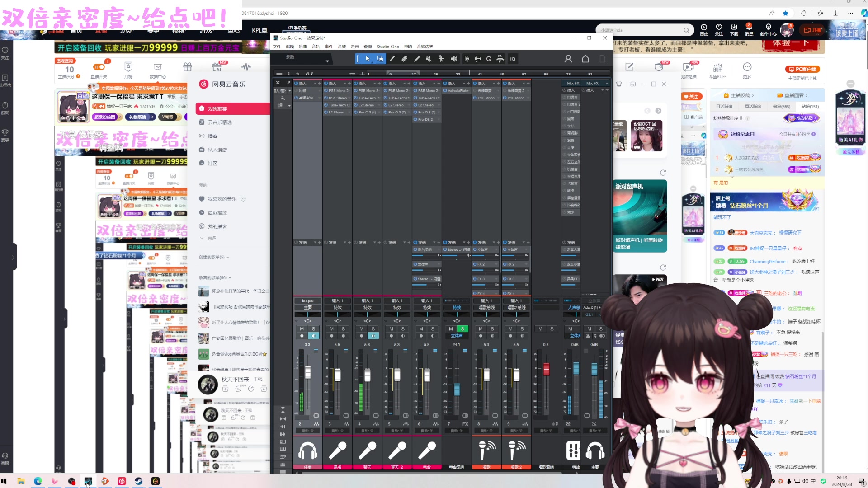The height and width of the screenshot is (488, 868).
Task: Switch to 周活跃度 tab in stream panel
Action: (x=753, y=107)
